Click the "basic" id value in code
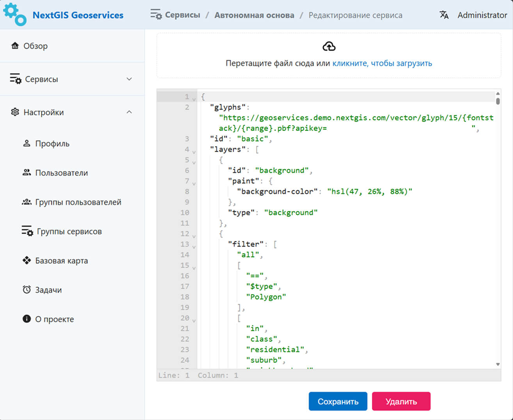The image size is (513, 420). click(253, 139)
